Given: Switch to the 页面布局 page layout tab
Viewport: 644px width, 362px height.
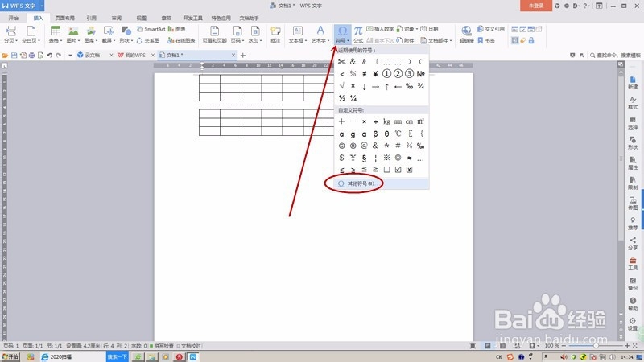Looking at the screenshot, I should click(x=65, y=18).
